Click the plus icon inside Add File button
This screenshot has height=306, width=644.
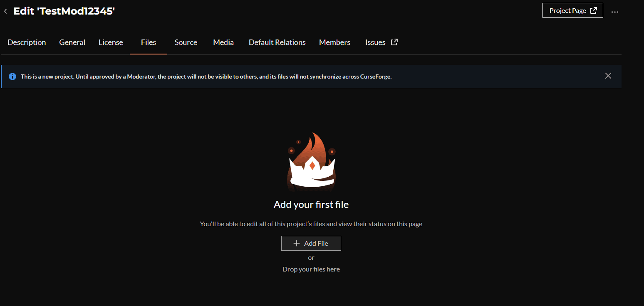click(296, 243)
